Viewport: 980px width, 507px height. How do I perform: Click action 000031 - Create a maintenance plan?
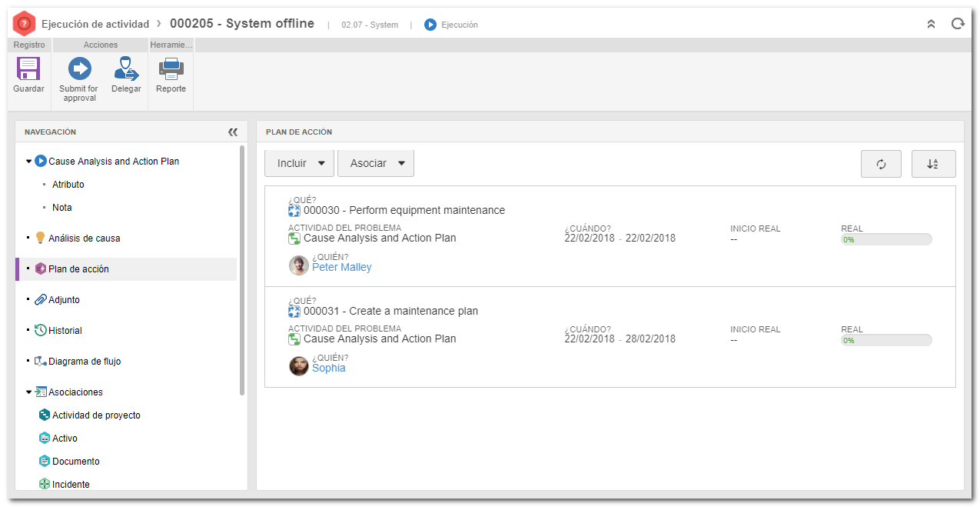(x=390, y=311)
